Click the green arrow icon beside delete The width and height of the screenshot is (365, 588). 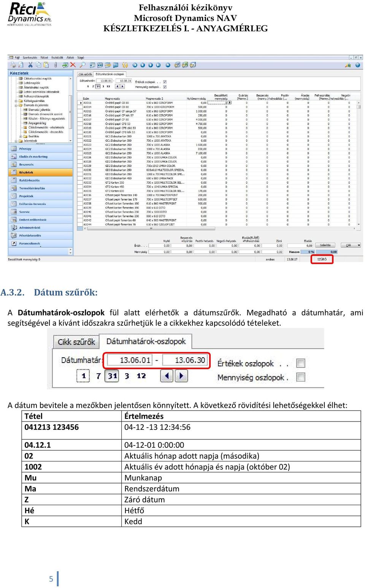click(x=65, y=65)
